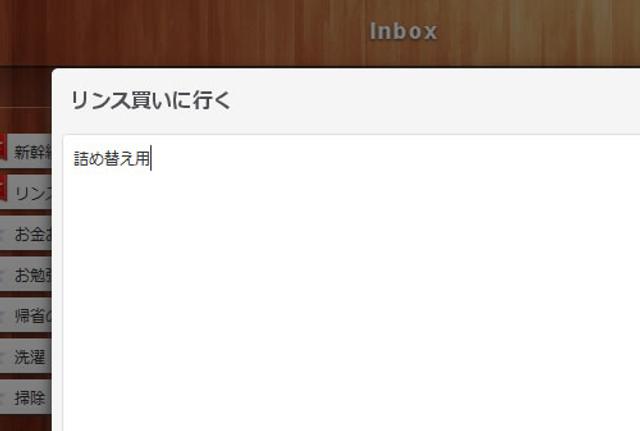Open the 帰省 task item
Viewport: 640px width, 431px height.
30,315
